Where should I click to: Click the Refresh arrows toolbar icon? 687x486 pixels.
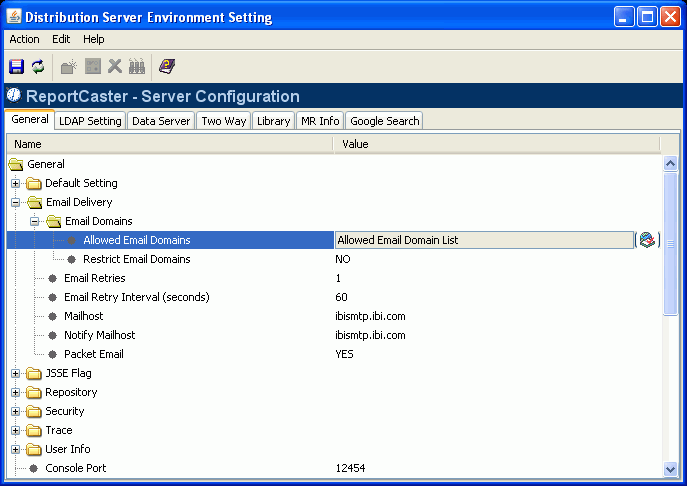pos(38,67)
